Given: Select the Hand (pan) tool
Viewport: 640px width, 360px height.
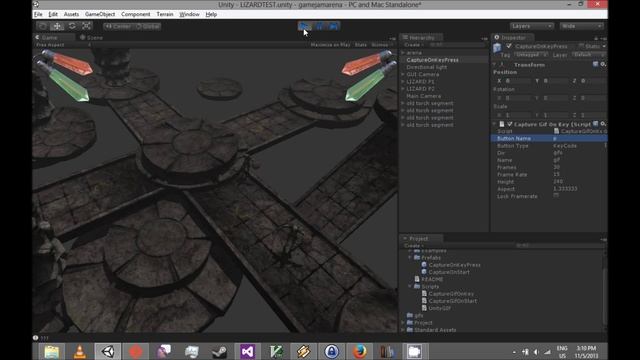Looking at the screenshot, I should tap(42, 26).
